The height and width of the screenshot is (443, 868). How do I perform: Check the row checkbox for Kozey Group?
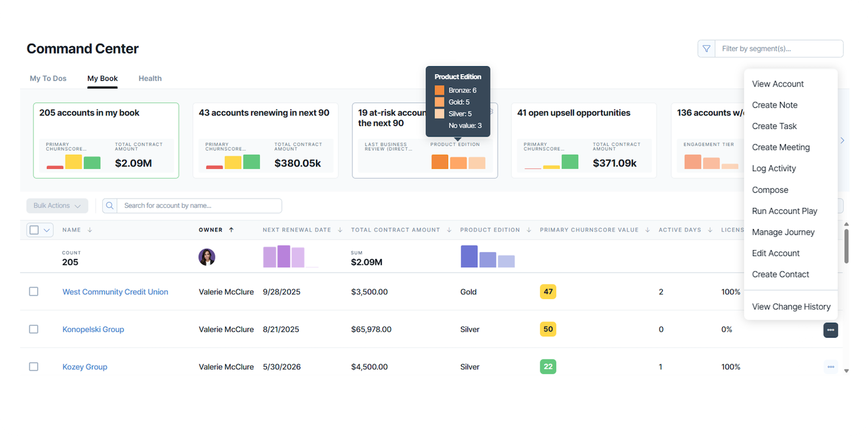point(33,366)
